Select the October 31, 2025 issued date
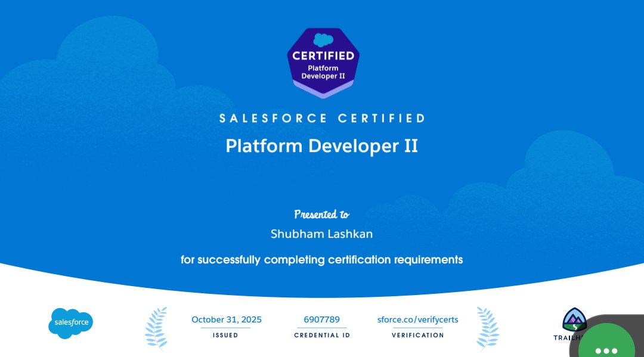Viewport: 644px width, 357px height. coord(225,319)
